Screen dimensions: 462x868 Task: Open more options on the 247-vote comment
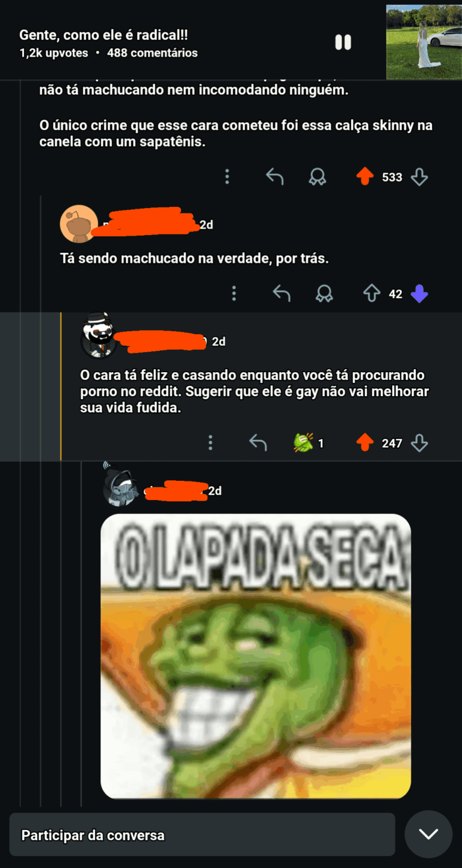pyautogui.click(x=210, y=443)
